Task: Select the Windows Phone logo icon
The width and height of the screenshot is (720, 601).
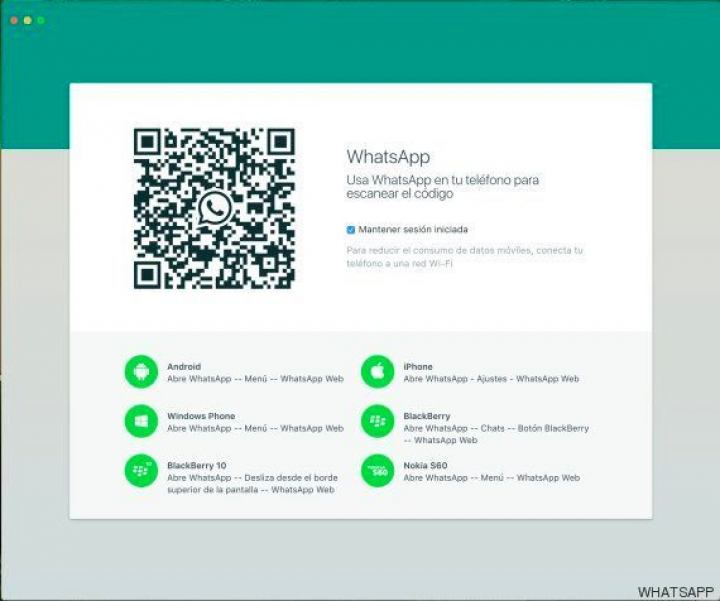Action: pos(142,421)
